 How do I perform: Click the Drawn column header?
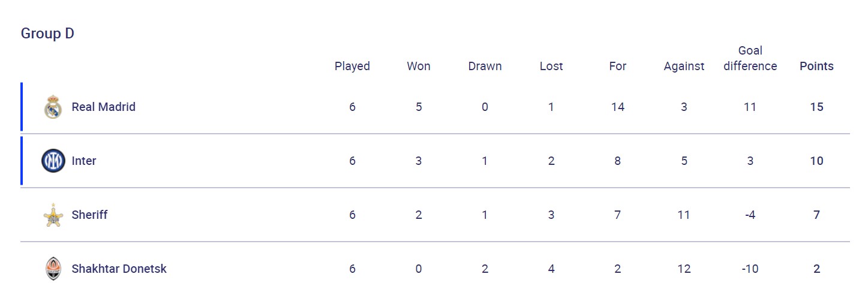(x=485, y=66)
